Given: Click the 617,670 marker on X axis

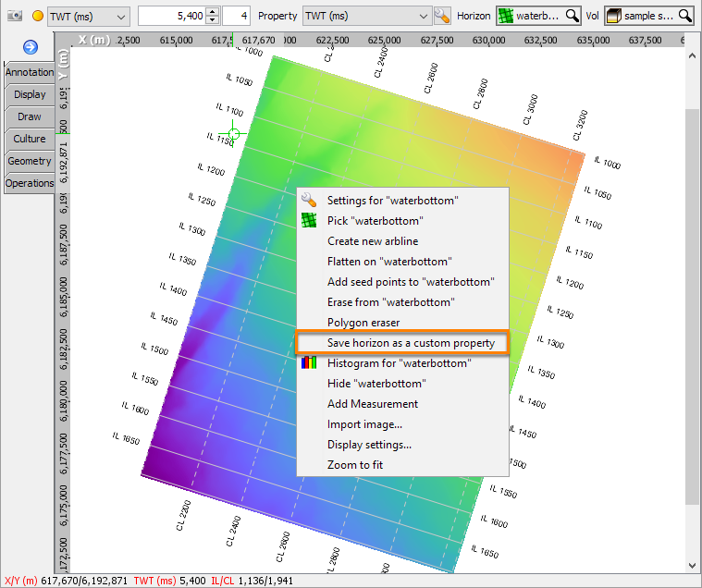Looking at the screenshot, I should click(x=258, y=40).
